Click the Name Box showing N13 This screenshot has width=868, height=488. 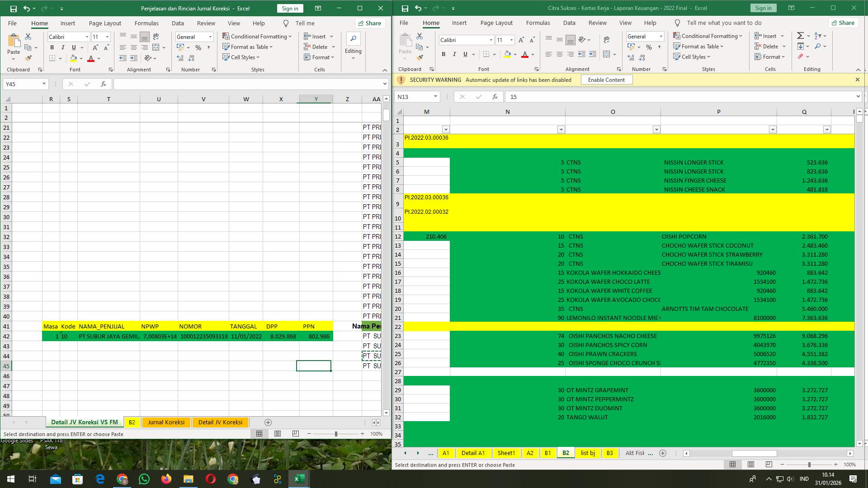click(414, 96)
